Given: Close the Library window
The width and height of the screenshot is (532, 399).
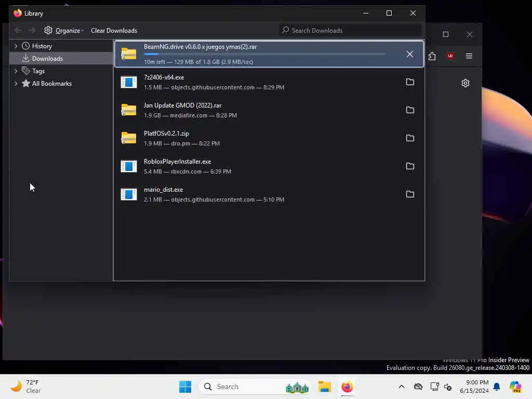Looking at the screenshot, I should (x=413, y=13).
